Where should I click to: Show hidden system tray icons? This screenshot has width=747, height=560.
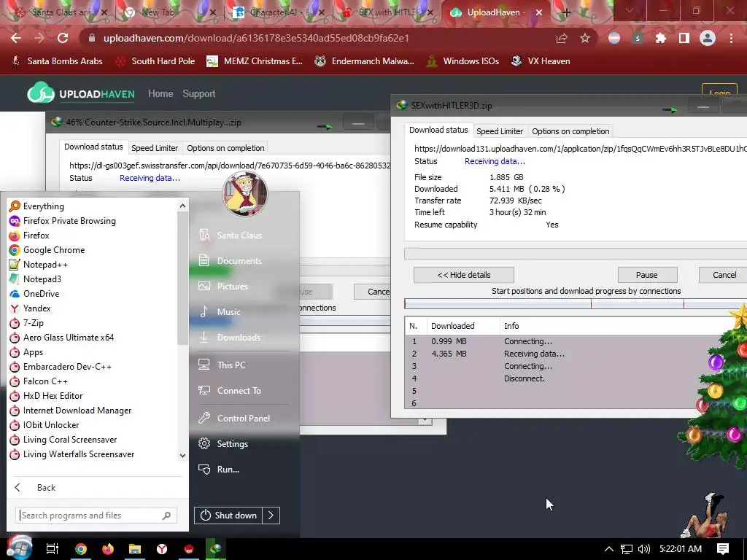[609, 549]
